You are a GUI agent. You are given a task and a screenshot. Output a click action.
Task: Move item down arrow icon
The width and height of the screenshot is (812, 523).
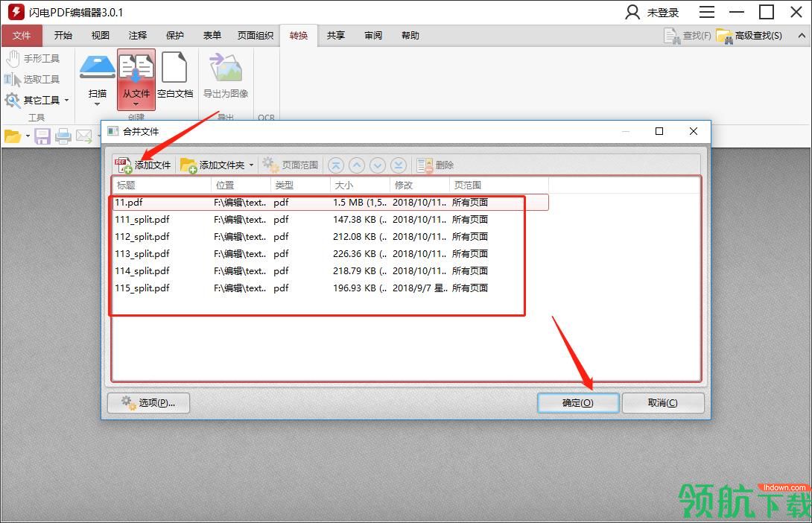click(x=378, y=165)
